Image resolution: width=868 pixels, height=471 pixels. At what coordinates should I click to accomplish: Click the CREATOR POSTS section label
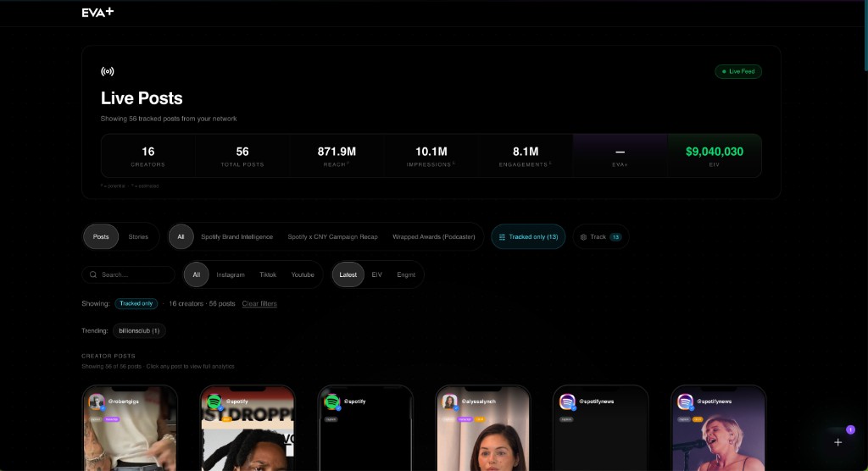tap(108, 356)
